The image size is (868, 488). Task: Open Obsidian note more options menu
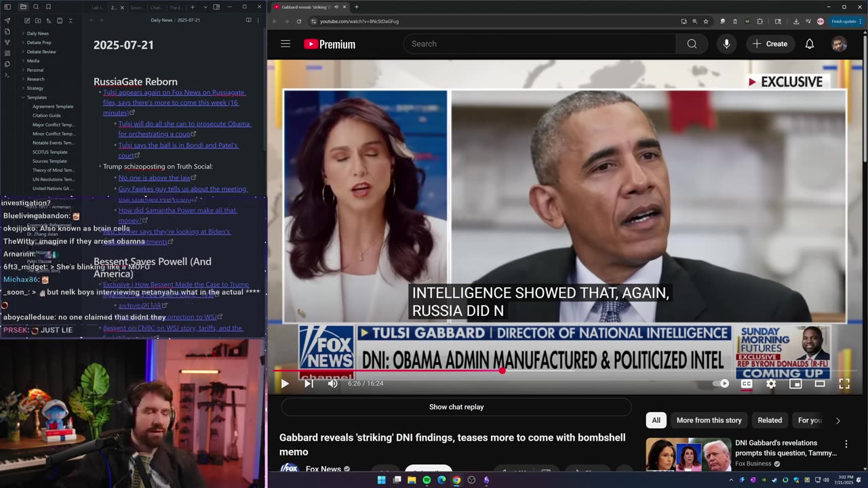pos(258,20)
